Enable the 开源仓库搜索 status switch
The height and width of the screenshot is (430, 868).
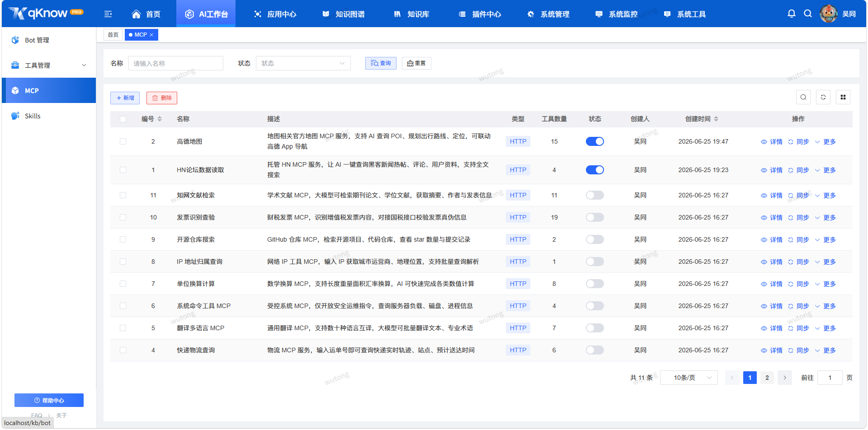pos(595,239)
